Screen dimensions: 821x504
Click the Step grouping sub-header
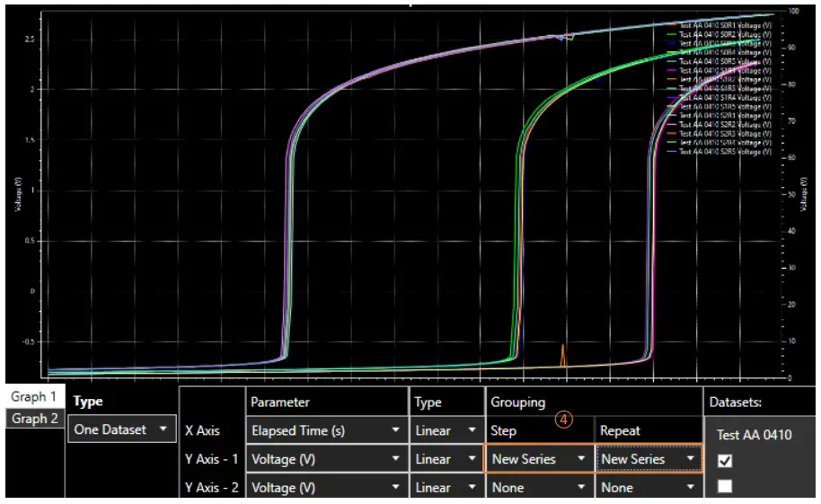503,430
